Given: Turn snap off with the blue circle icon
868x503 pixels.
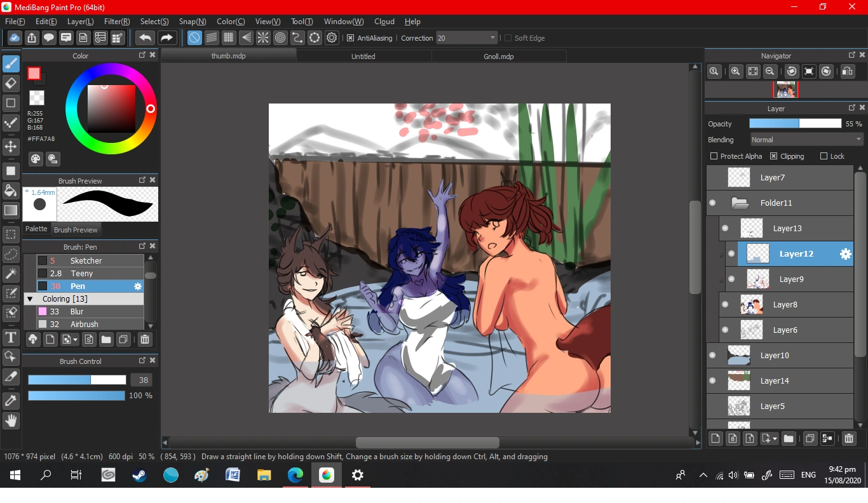Looking at the screenshot, I should tap(194, 38).
